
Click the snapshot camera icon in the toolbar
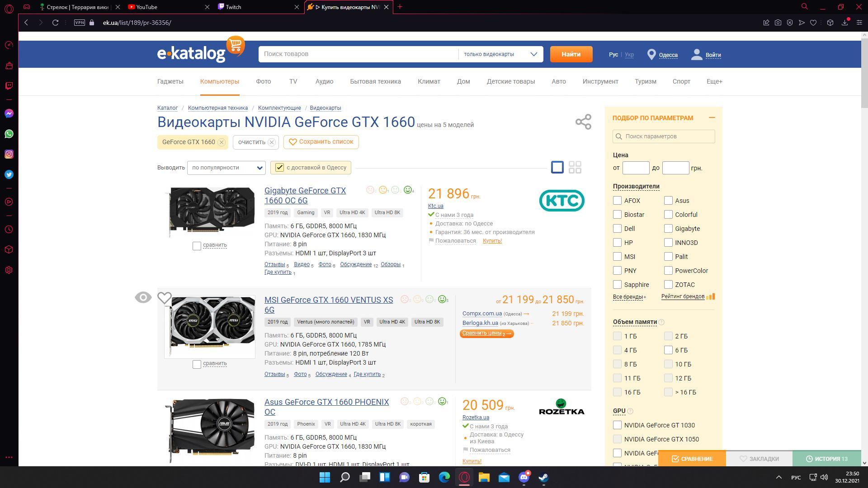(778, 23)
